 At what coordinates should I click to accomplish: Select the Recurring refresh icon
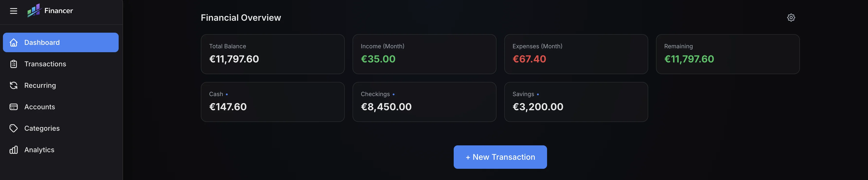[13, 85]
